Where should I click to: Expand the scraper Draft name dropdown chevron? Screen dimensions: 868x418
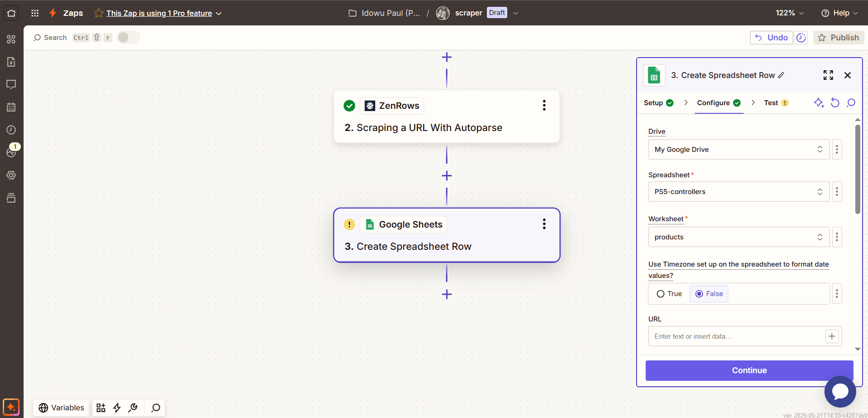pos(515,13)
